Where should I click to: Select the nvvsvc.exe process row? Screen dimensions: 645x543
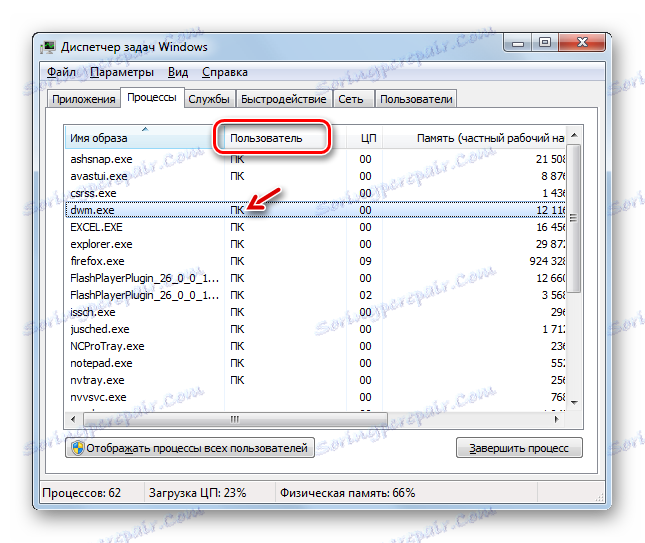315,397
